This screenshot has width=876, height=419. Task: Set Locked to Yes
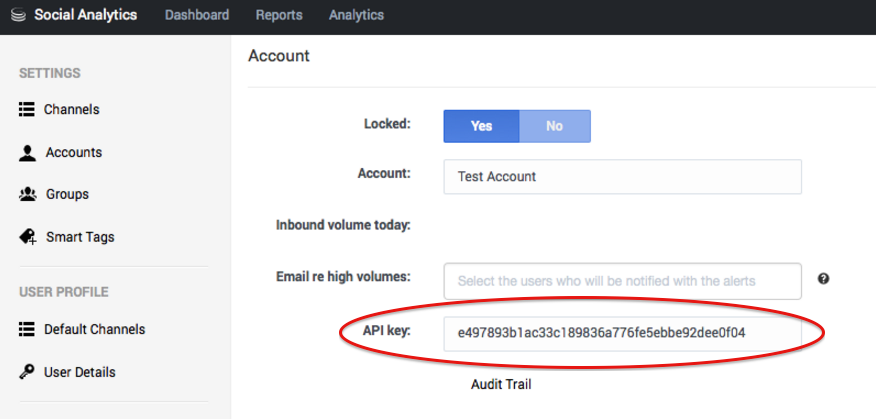pos(481,126)
